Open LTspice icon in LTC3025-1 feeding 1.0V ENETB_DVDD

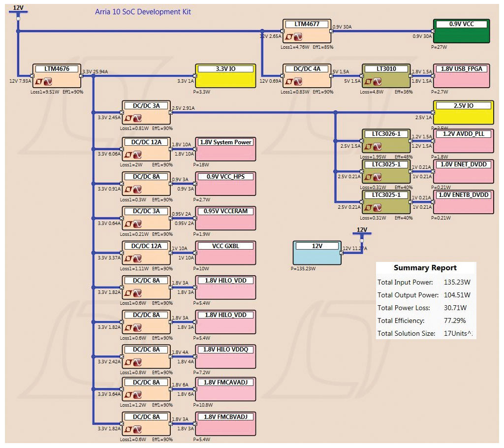(x=378, y=208)
